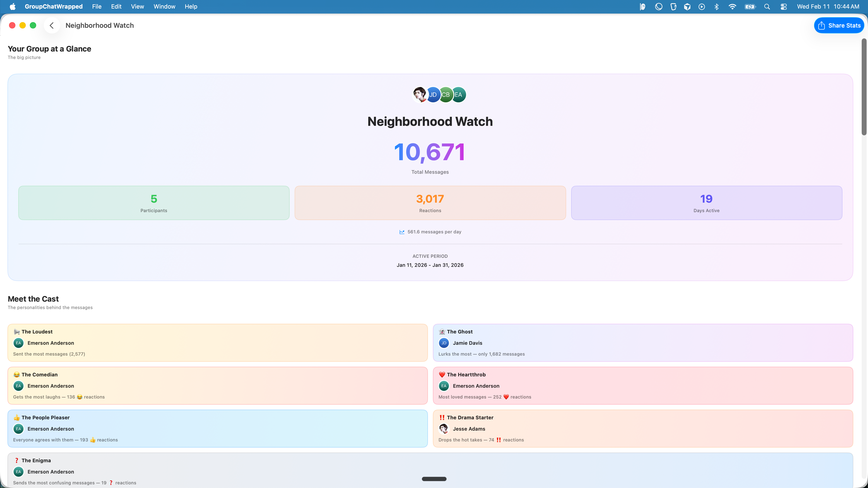Click the EA avatar in the group header

[x=458, y=95]
